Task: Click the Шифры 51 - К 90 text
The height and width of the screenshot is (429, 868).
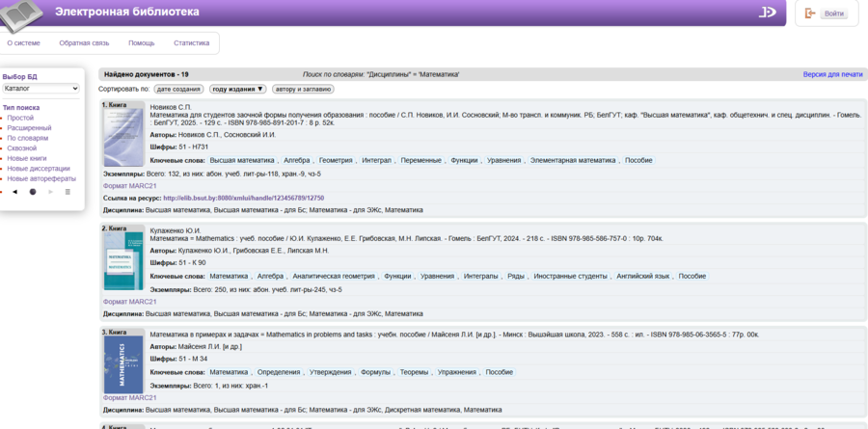Action: pyautogui.click(x=177, y=263)
